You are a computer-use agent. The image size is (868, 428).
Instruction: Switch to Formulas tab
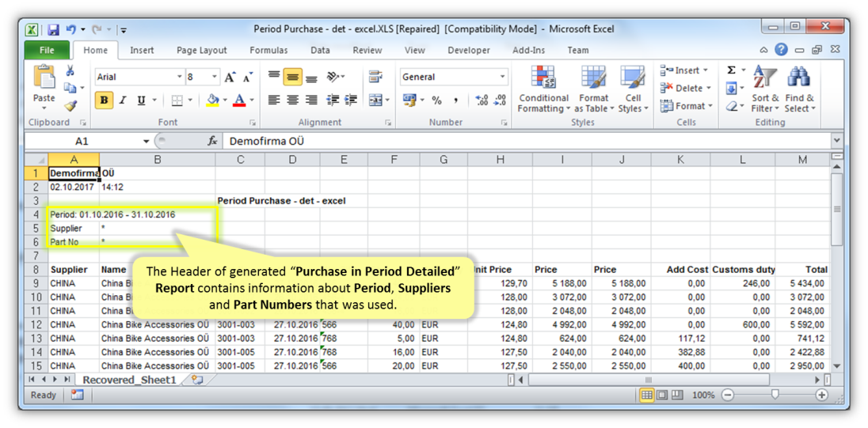click(x=268, y=50)
